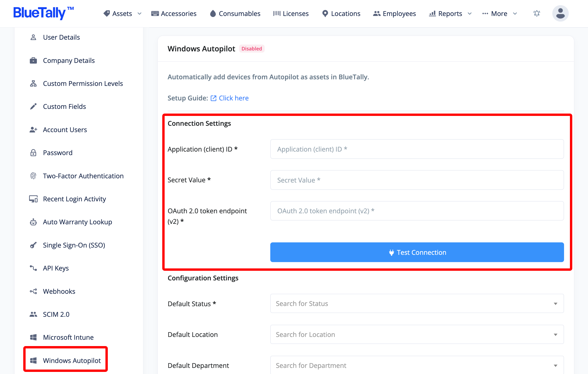Go to Company Details settings

point(69,61)
